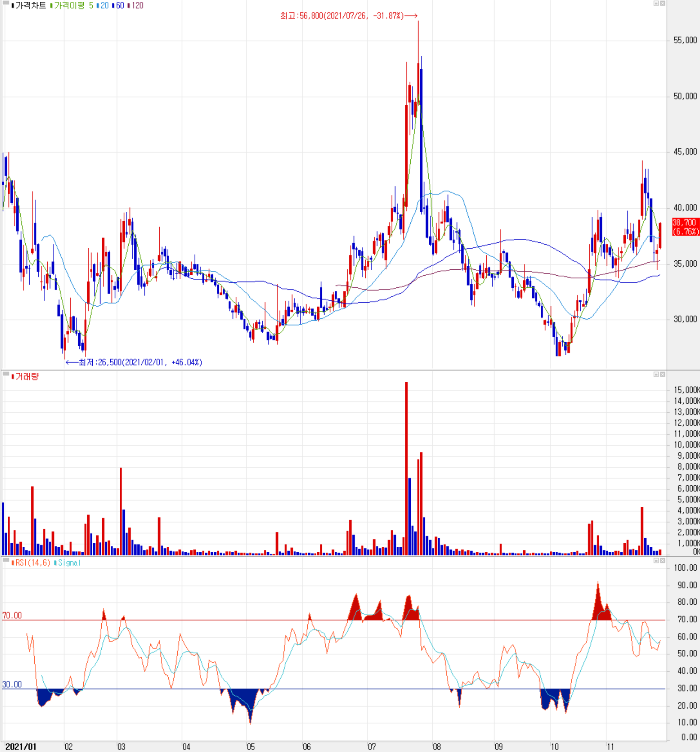Maximize the price chart panel
The width and height of the screenshot is (700, 752).
pyautogui.click(x=656, y=3)
